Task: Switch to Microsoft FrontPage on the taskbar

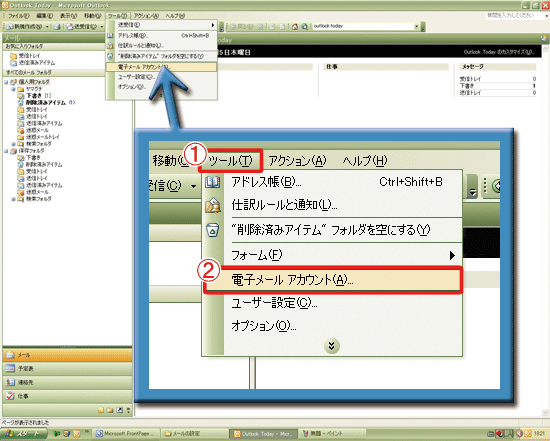Action: (126, 434)
